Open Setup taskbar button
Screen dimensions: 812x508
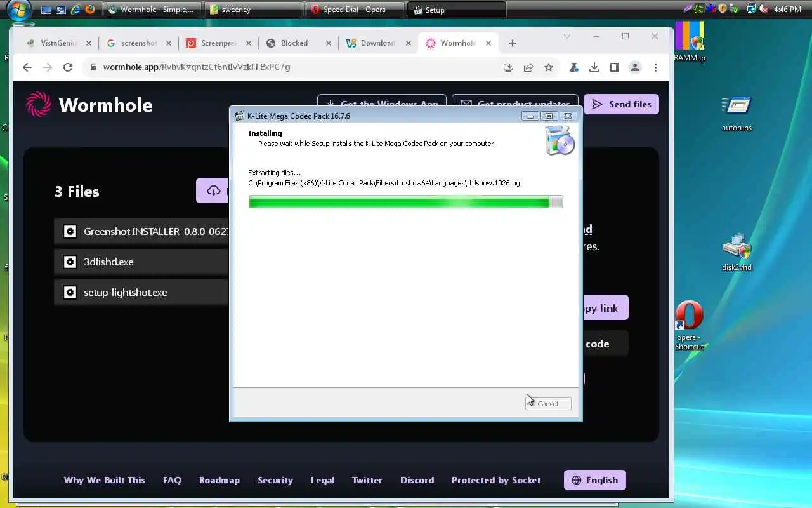click(457, 10)
